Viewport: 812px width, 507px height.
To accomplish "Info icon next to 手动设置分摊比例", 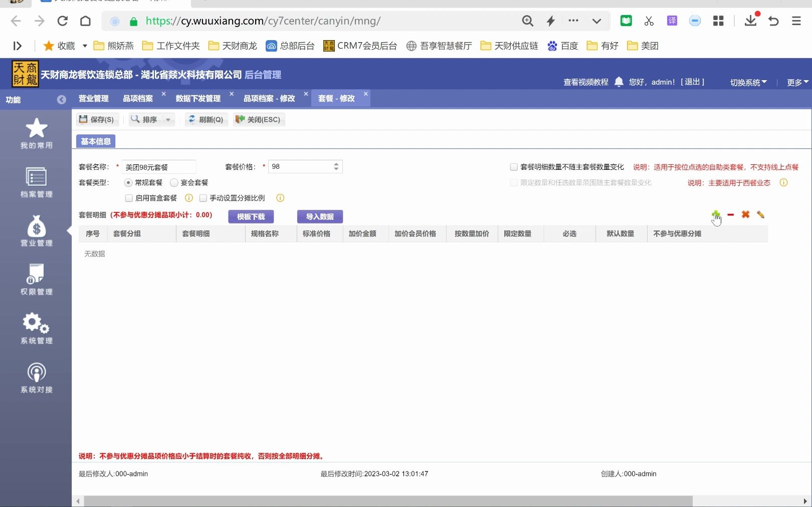I will point(280,198).
